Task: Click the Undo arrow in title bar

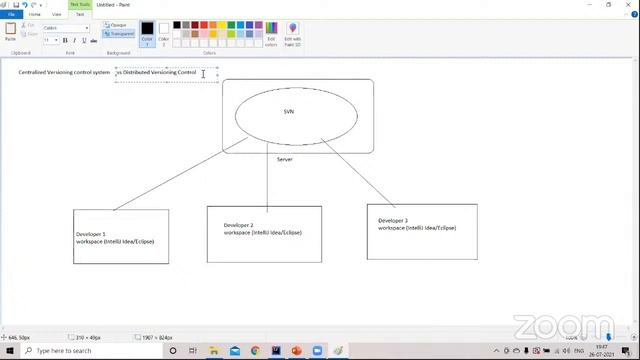Action: 25,5
